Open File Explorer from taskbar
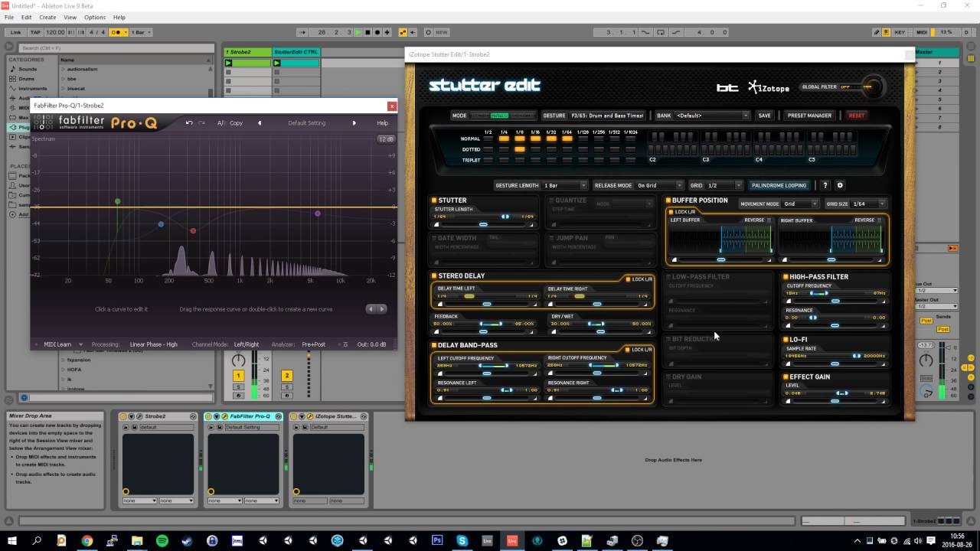 click(x=137, y=540)
